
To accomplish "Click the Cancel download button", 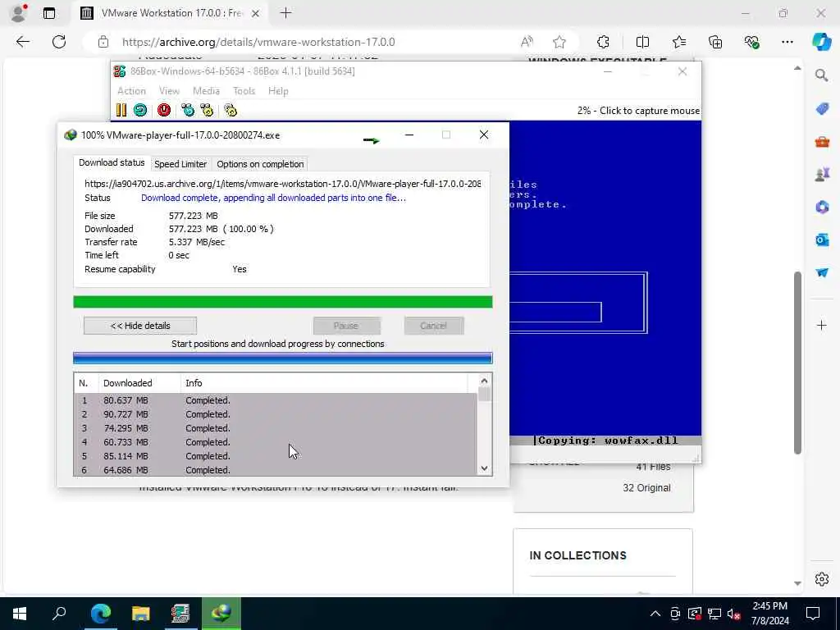I will tap(434, 326).
